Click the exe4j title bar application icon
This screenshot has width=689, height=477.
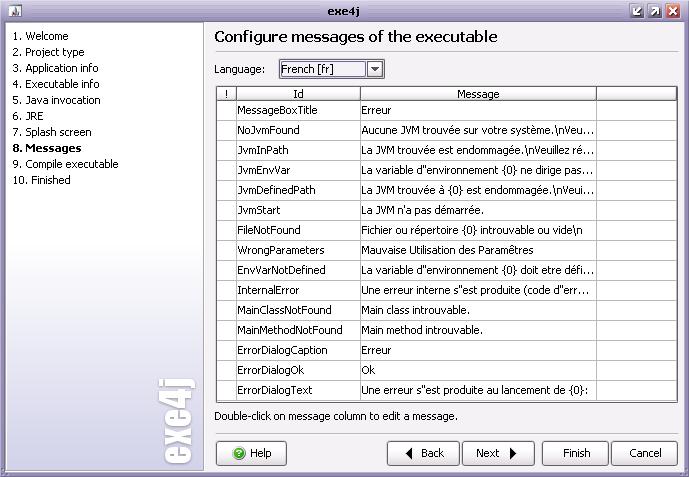10,10
